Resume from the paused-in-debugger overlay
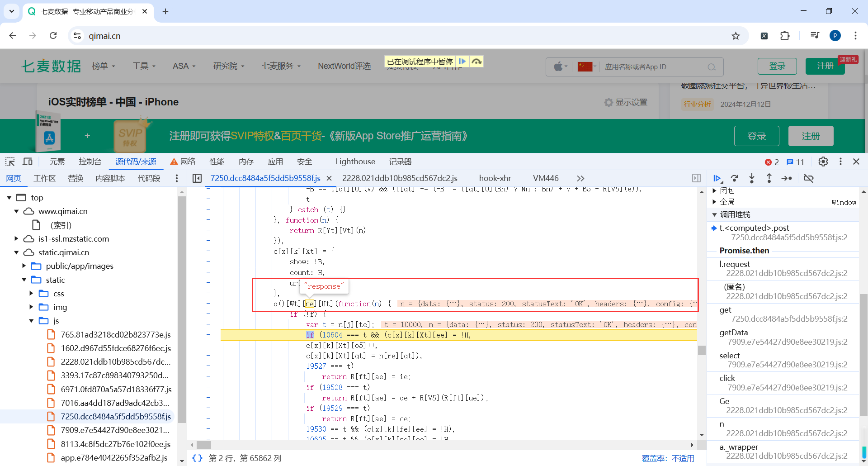 [462, 61]
